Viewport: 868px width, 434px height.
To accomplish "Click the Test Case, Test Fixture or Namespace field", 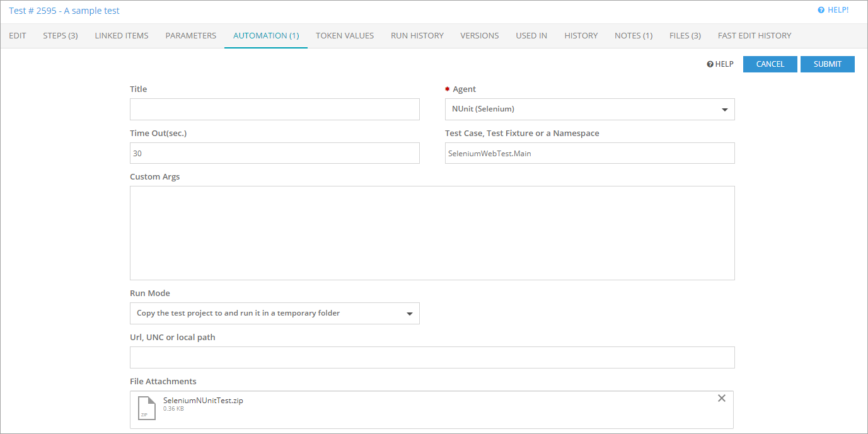I will 589,153.
